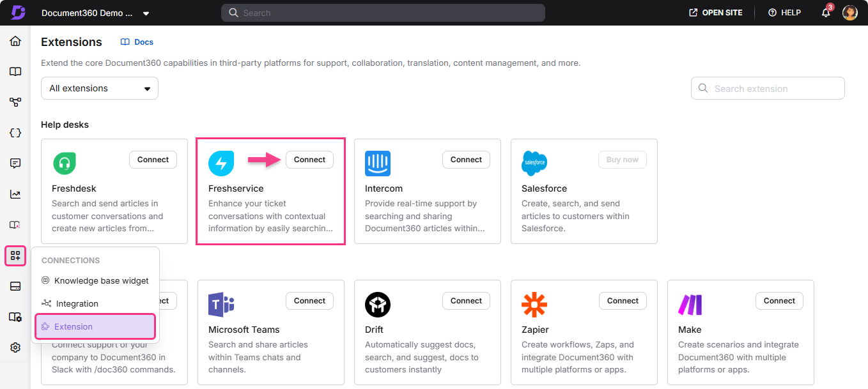Open the API documentation braces icon
The width and height of the screenshot is (868, 389).
(x=15, y=132)
